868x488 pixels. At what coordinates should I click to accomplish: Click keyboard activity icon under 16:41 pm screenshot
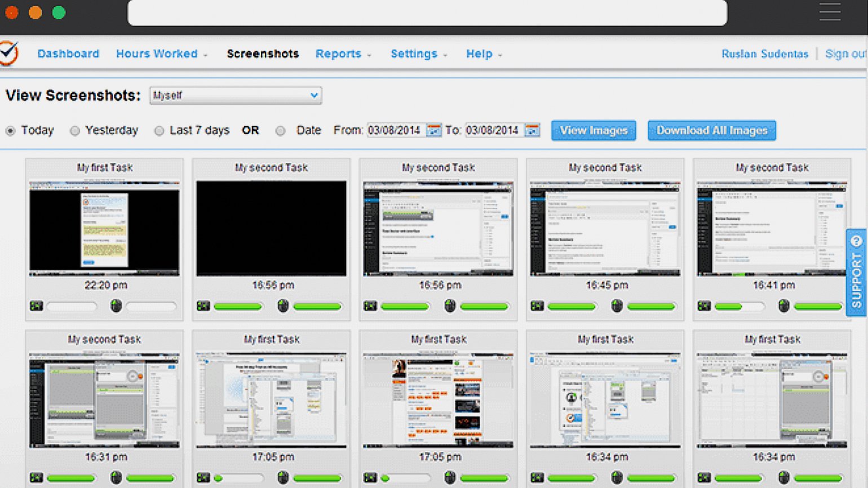pyautogui.click(x=704, y=306)
